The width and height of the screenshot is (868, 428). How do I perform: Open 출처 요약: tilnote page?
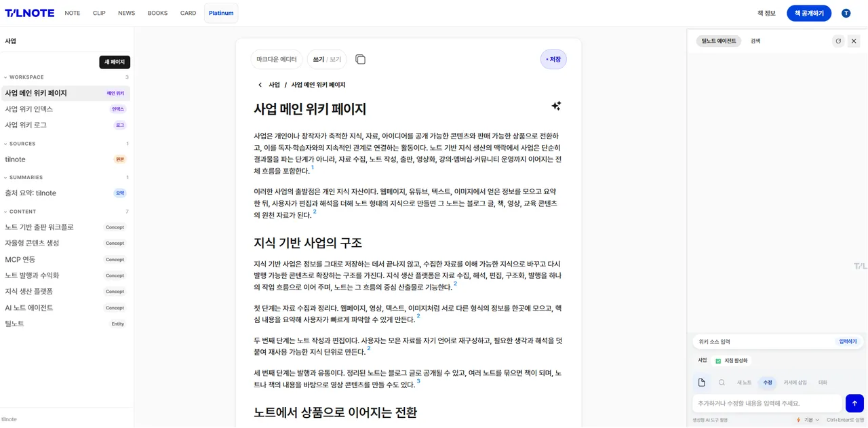pyautogui.click(x=65, y=193)
